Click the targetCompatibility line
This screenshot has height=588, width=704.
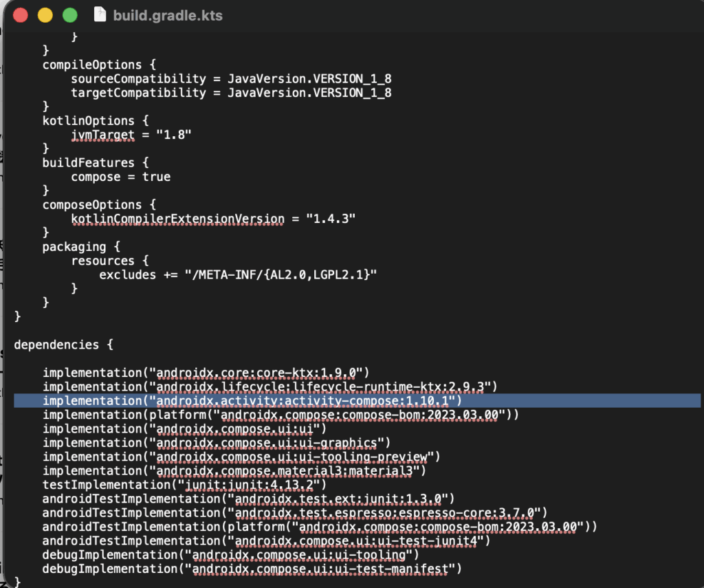(x=231, y=93)
